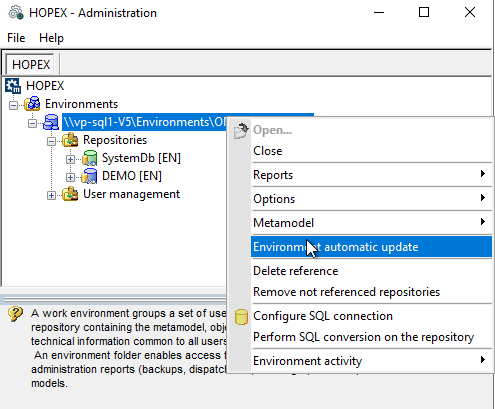
Task: Select the User management label
Action: [132, 194]
